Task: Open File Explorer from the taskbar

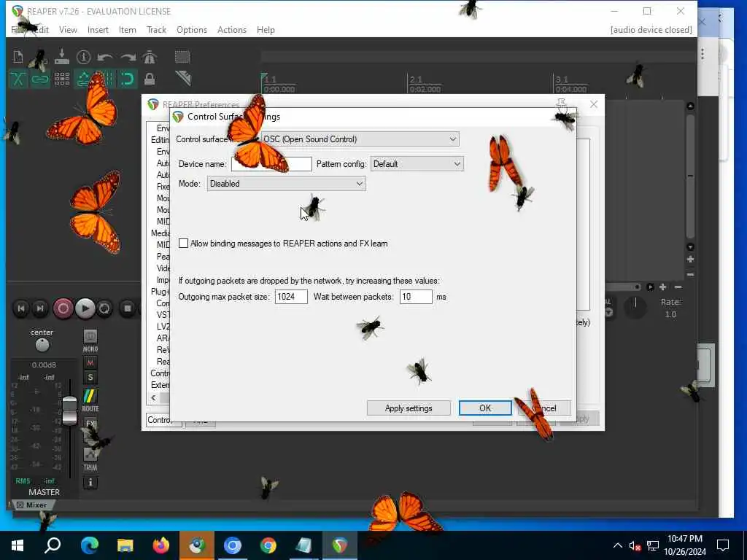Action: (125, 545)
